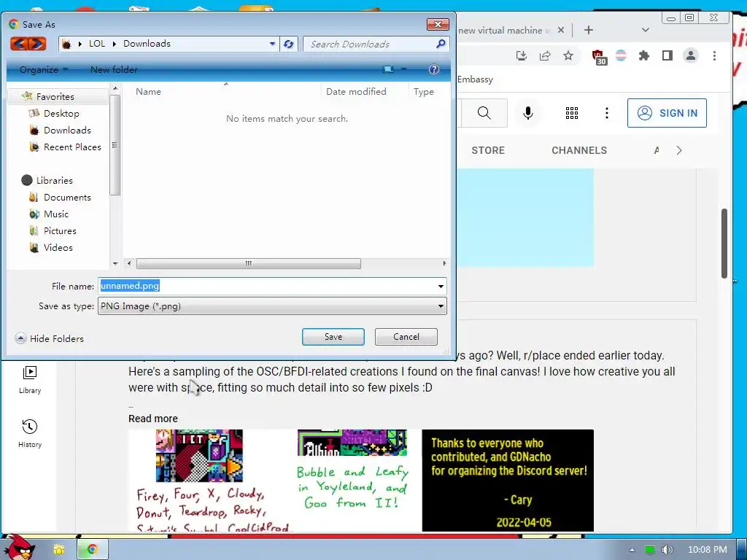Open the dialog help question mark icon
Viewport: 747px width, 560px height.
coord(433,69)
